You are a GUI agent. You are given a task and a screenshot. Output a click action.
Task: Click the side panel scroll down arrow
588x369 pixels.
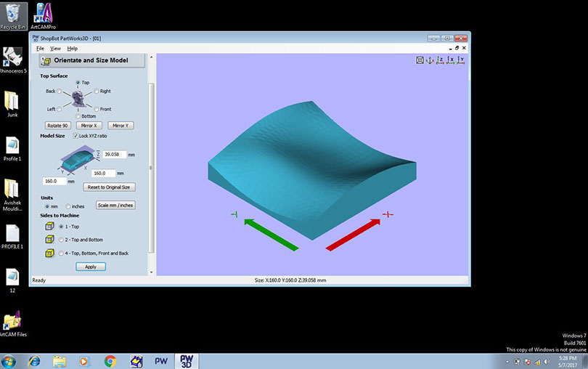(x=152, y=272)
